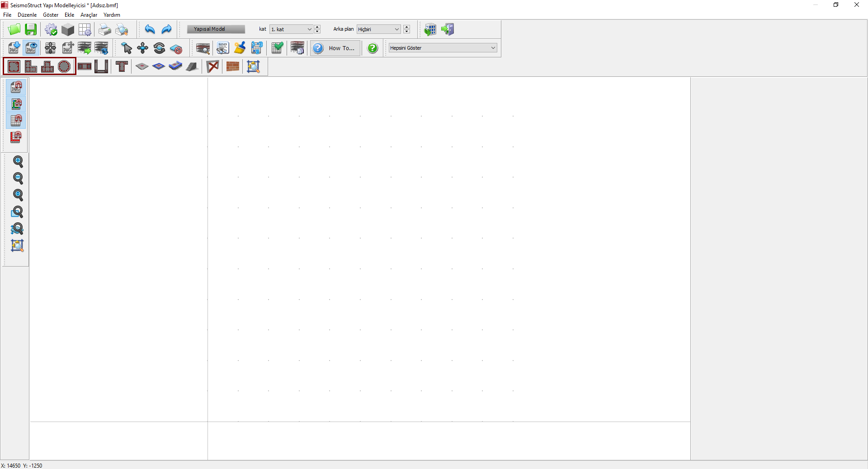Insert a rectangular column section
This screenshot has height=469, width=868.
pyautogui.click(x=14, y=66)
